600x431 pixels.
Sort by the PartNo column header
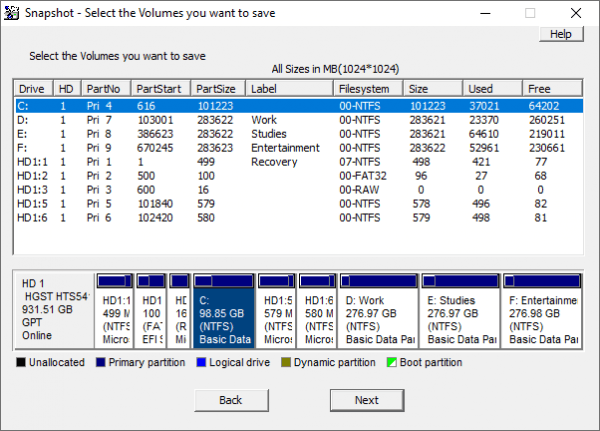[x=106, y=89]
